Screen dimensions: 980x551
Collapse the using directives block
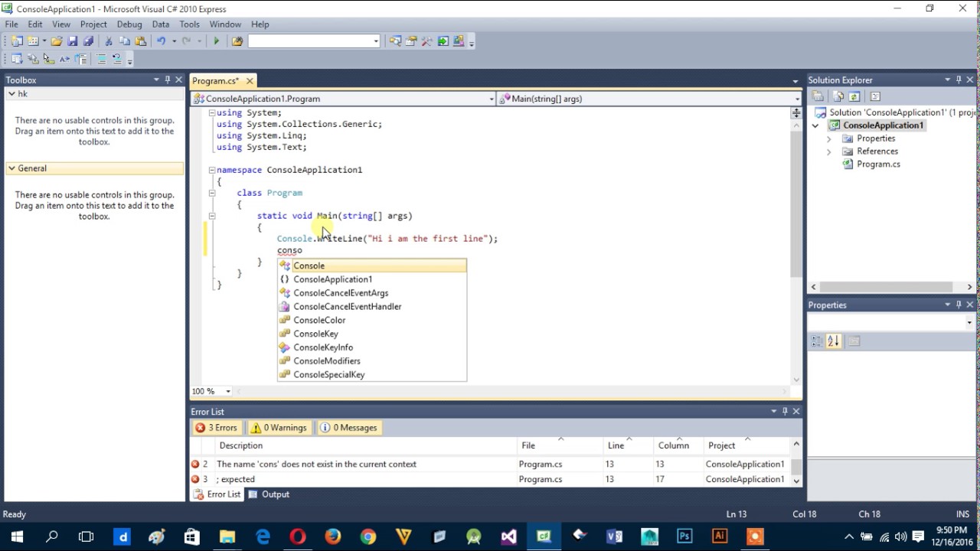(x=212, y=112)
